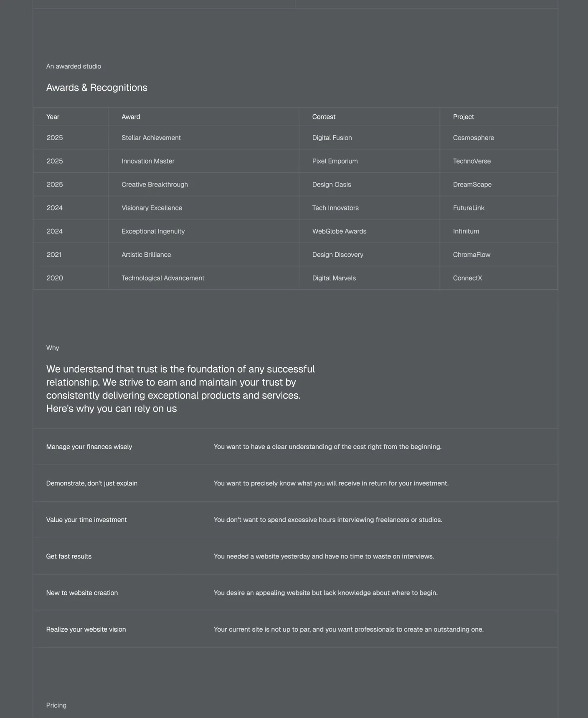Select the Technological Advancement award cell
Viewport: 588px width, 718px height.
(163, 278)
